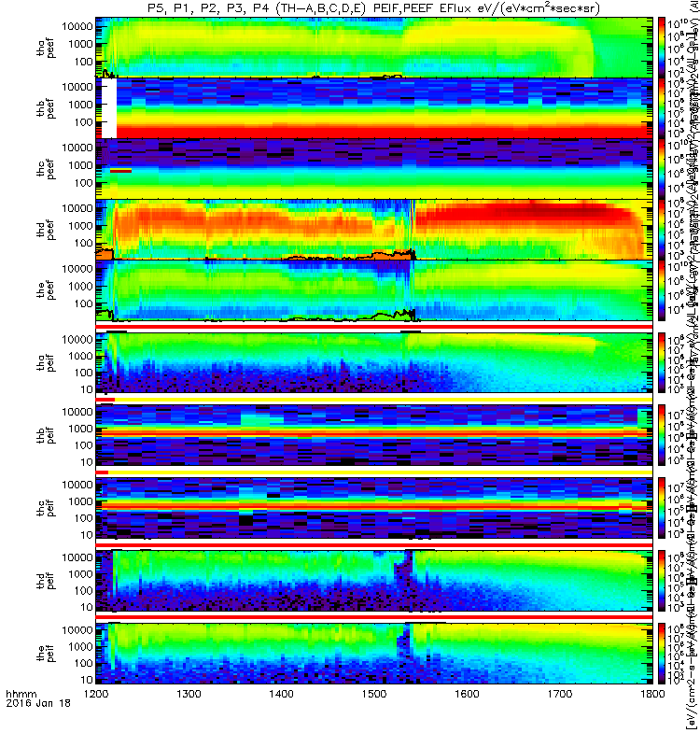The image size is (700, 747).
Task: Click the 10 tick on tha peif axis
Action: click(87, 389)
